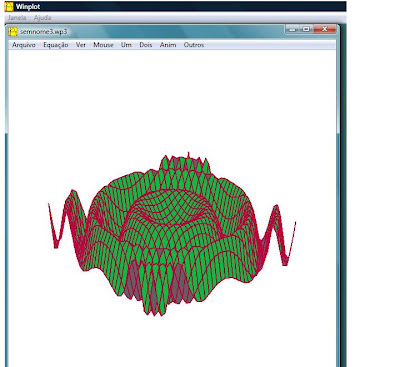Close the semnome3.wp3 window
The image size is (400, 367).
(324, 29)
